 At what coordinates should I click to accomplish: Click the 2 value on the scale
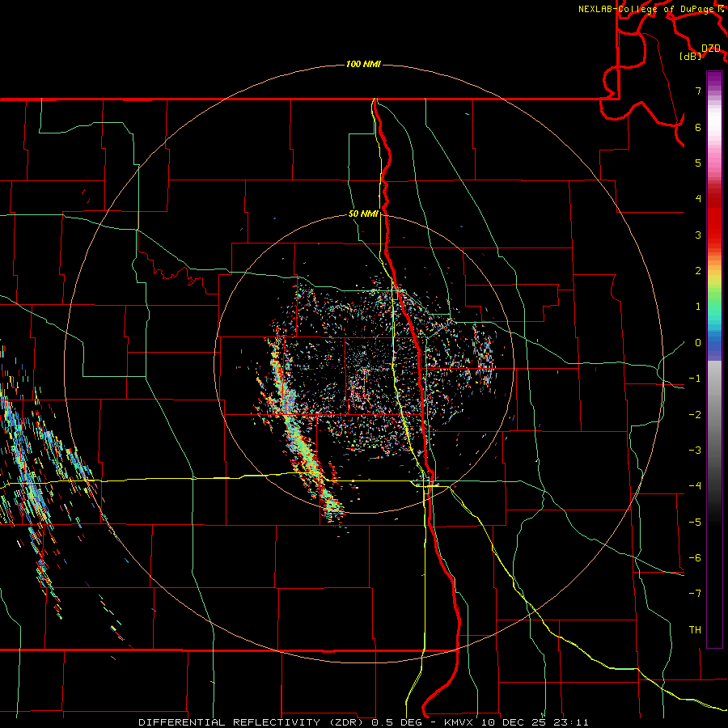(698, 271)
